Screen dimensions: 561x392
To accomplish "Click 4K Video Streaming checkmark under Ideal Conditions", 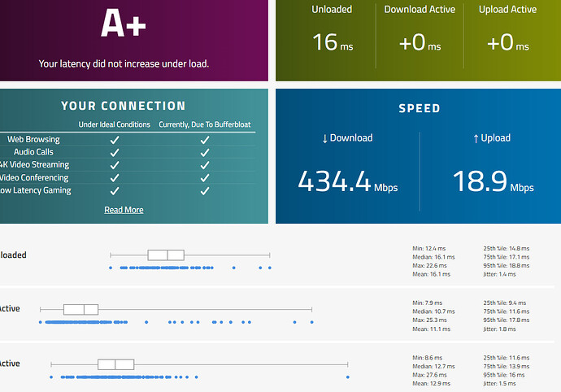I will [x=115, y=165].
